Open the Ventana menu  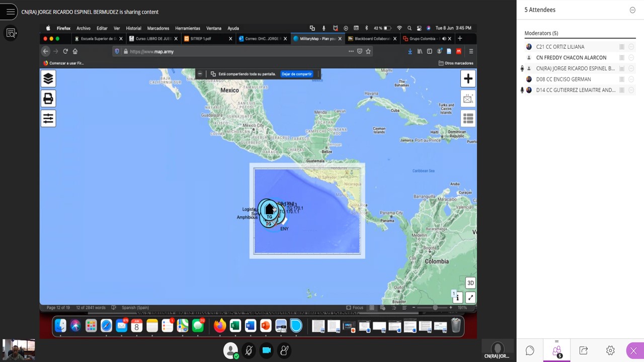click(x=213, y=28)
